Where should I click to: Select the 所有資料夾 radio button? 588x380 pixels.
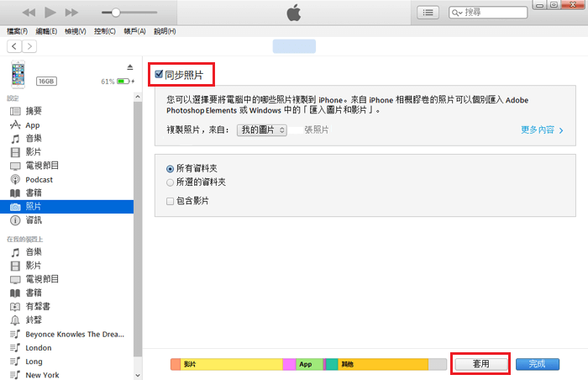(x=171, y=169)
